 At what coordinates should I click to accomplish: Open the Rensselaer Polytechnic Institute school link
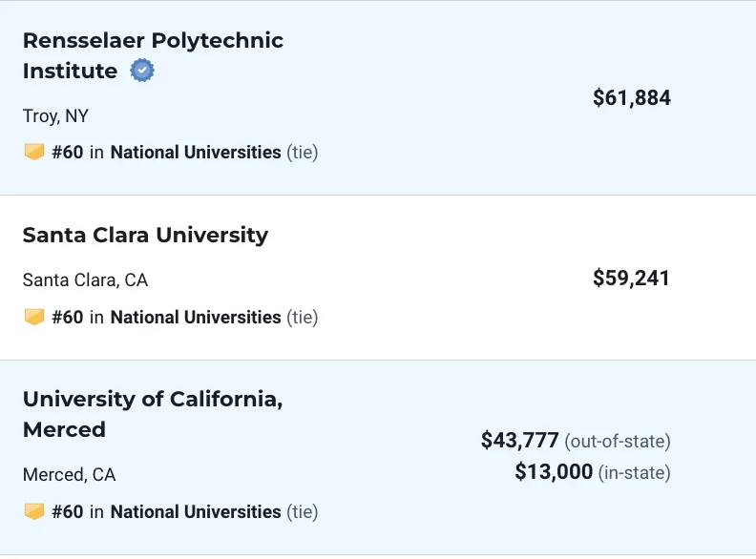tap(153, 55)
